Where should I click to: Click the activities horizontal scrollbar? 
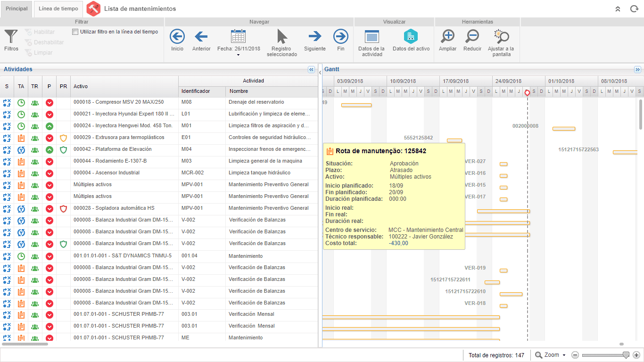point(24,344)
